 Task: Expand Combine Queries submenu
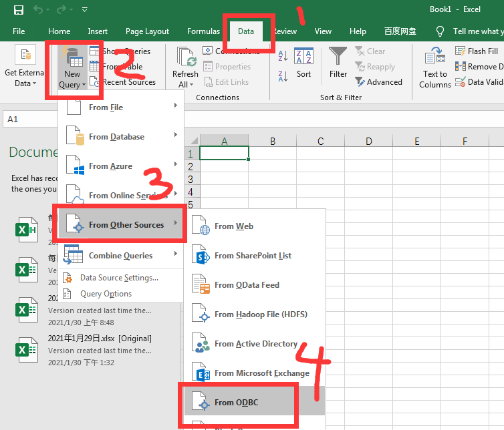[121, 255]
